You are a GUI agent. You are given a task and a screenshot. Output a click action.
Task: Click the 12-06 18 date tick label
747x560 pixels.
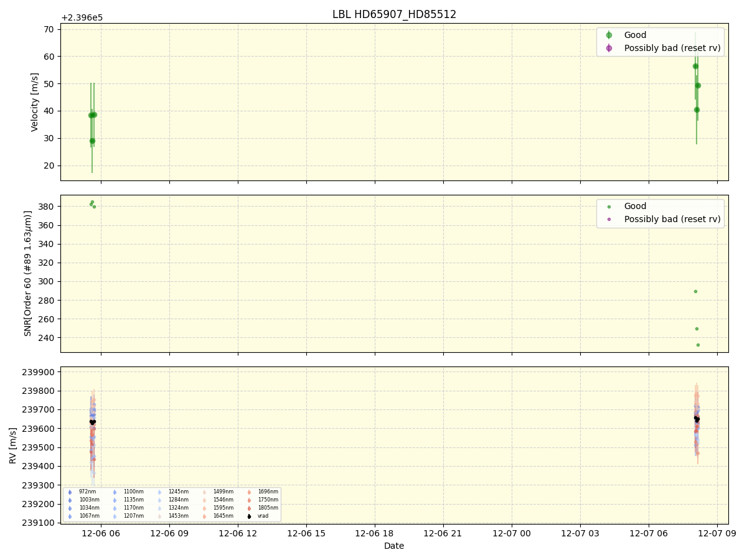click(375, 533)
